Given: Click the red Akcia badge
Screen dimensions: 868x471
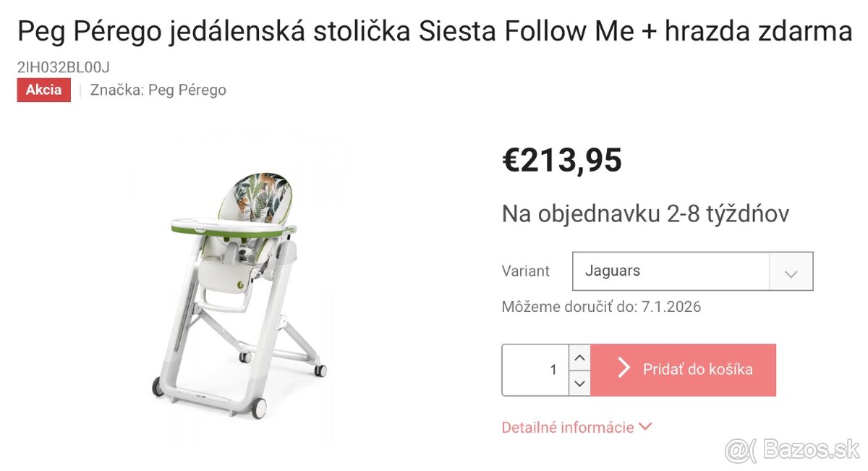Looking at the screenshot, I should click(43, 90).
